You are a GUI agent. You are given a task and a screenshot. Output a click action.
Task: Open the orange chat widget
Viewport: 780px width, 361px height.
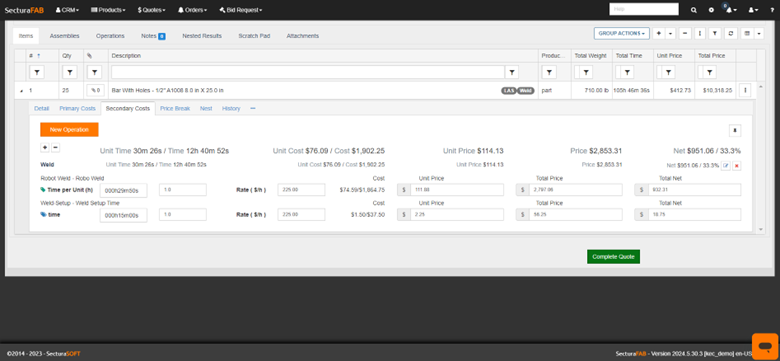[x=765, y=346]
